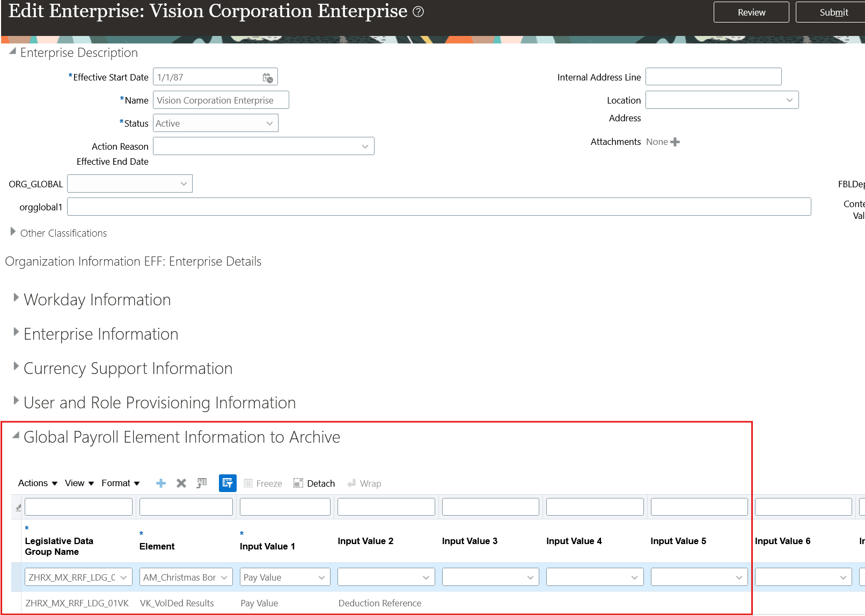Expand Currency Support Information section

[16, 366]
